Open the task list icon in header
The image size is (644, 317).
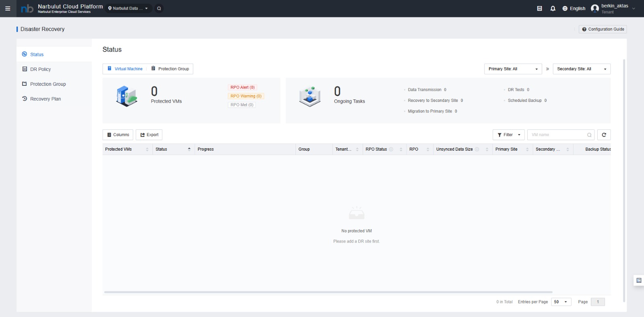[x=539, y=8]
